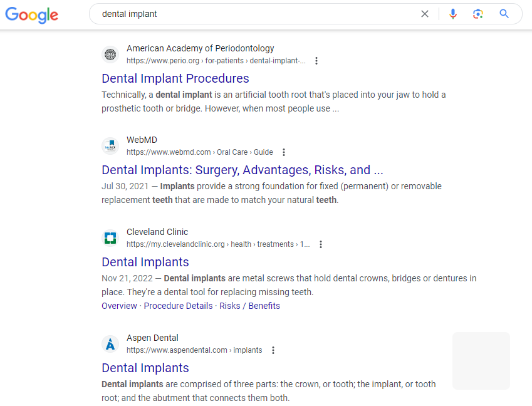Click the aspendental.com implants URL breadcrumb
Image resolution: width=532 pixels, height=406 pixels.
[x=194, y=350]
